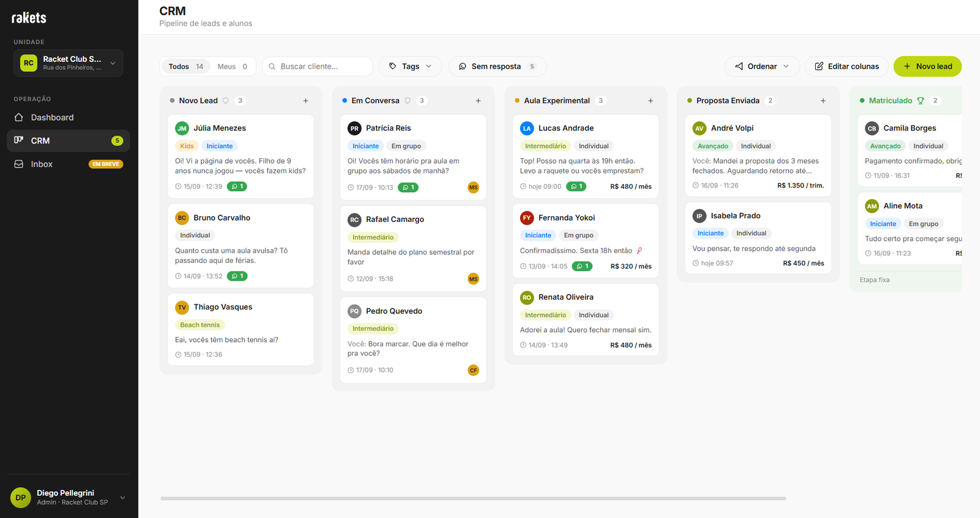Show Todos leads filter
The height and width of the screenshot is (518, 980).
[x=186, y=66]
